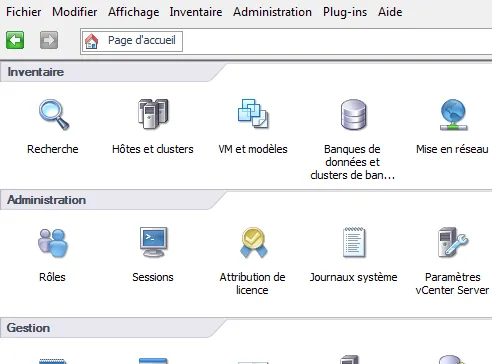Click the VM et modèles label

click(x=253, y=149)
